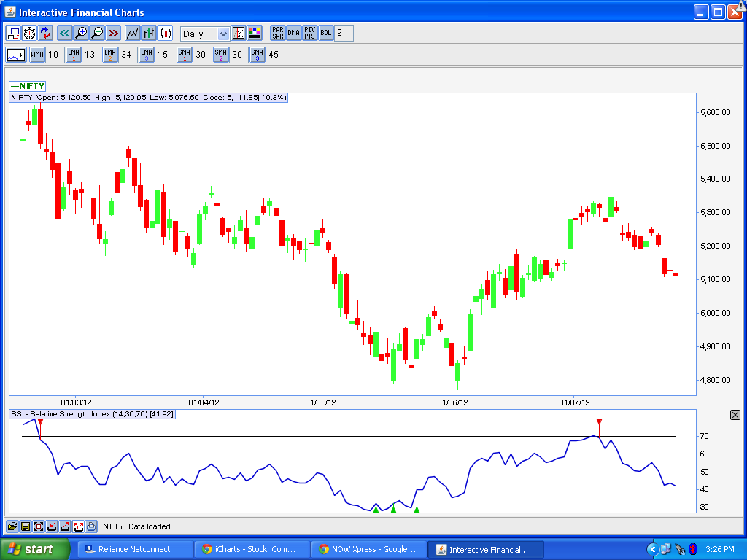This screenshot has height=560, width=747.
Task: Zoom in with the plus magnifier
Action: pos(81,34)
